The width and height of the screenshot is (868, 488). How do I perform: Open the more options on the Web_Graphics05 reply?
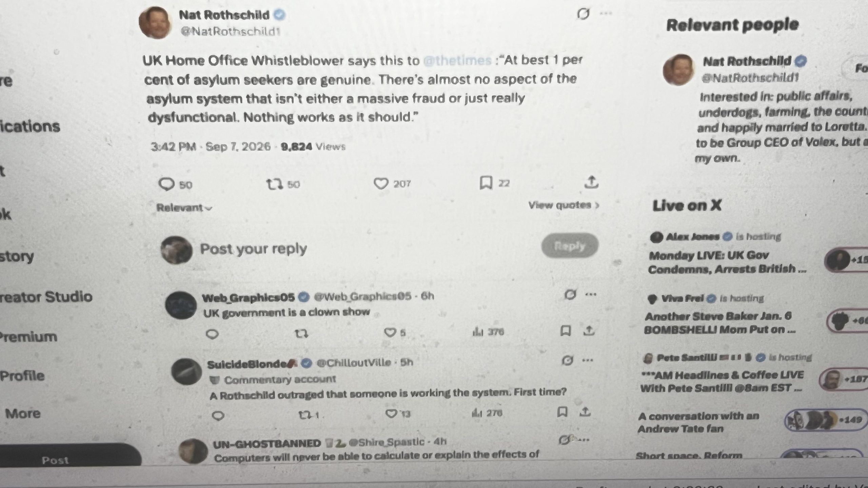coord(591,294)
